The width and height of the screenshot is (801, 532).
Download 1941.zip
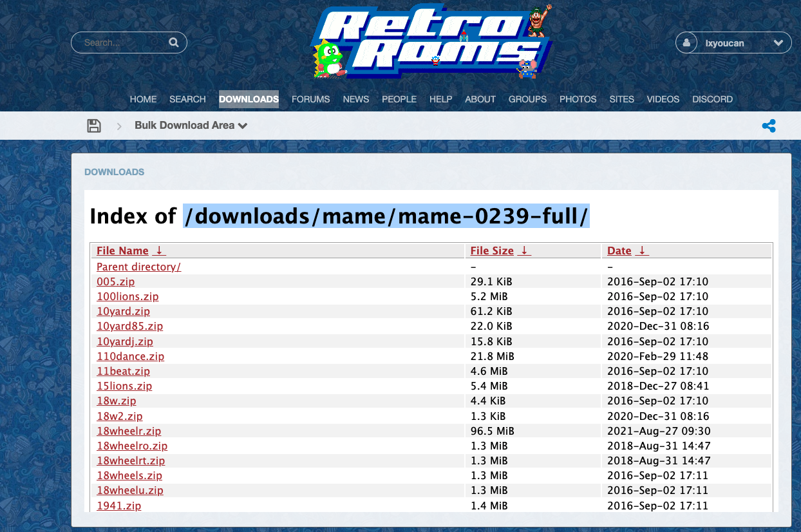(119, 506)
